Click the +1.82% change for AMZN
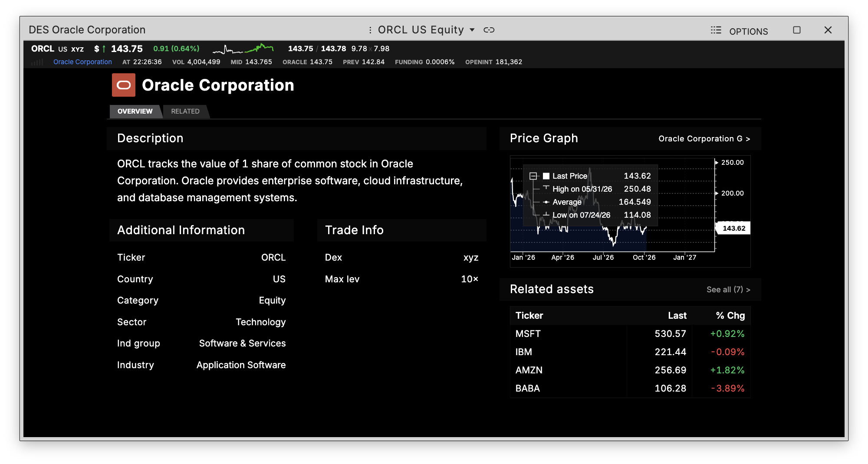The height and width of the screenshot is (464, 868). point(727,370)
